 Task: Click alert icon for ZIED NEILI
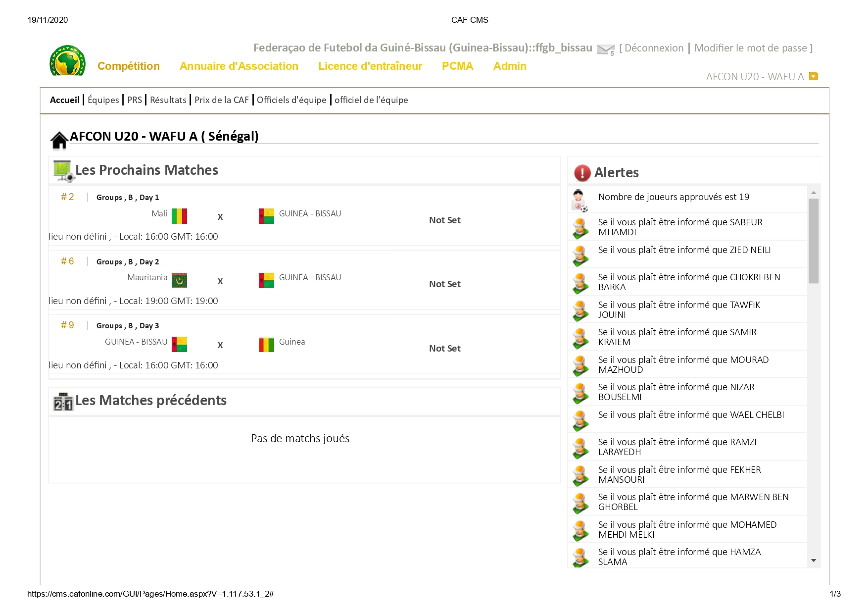(x=580, y=256)
